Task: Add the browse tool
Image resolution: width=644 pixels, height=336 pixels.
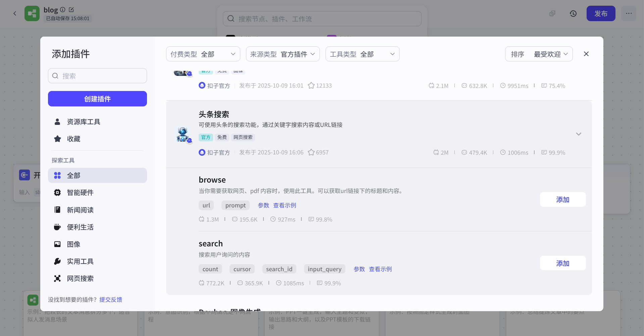Action: point(563,200)
